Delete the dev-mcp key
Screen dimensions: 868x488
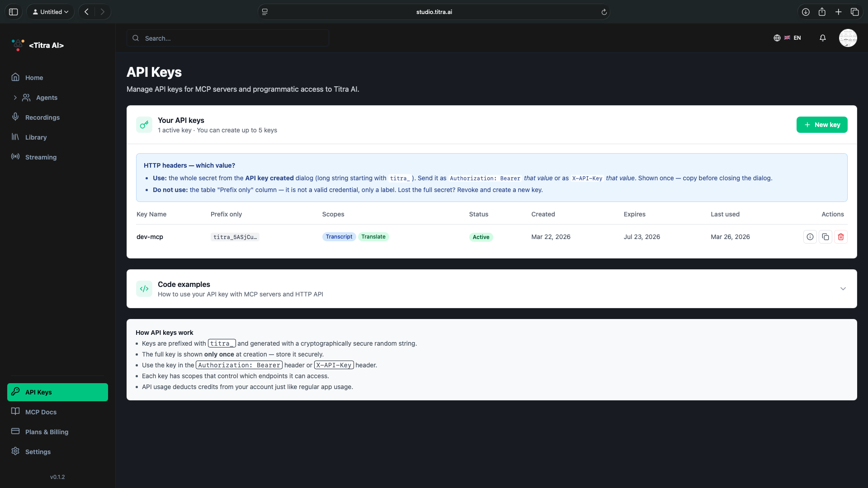tap(840, 237)
